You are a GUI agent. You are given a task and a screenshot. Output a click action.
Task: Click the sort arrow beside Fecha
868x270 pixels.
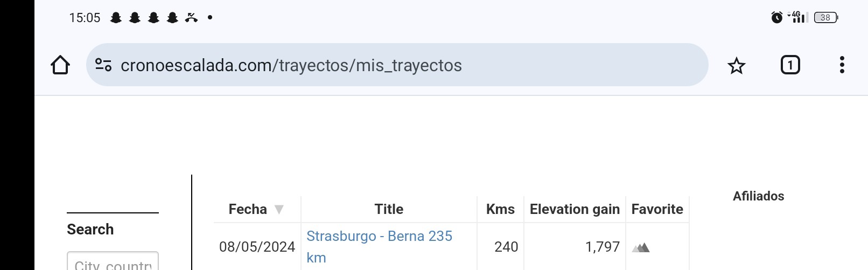tap(279, 209)
